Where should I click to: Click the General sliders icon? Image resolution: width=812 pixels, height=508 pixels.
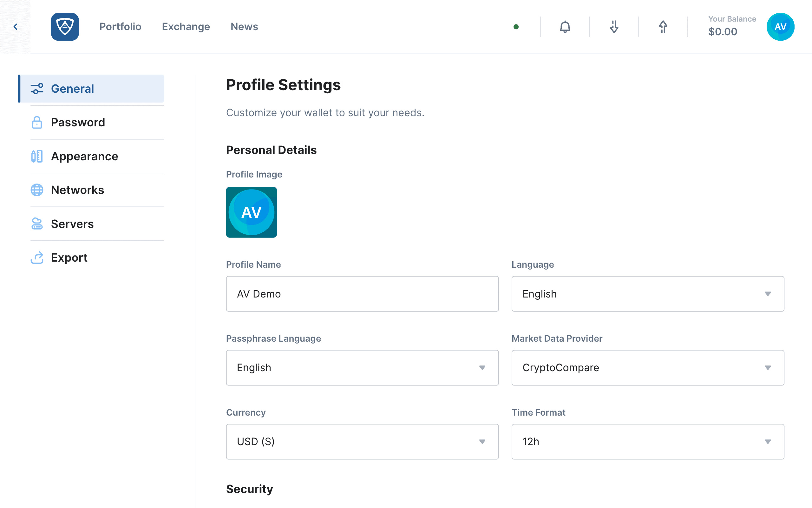[37, 89]
